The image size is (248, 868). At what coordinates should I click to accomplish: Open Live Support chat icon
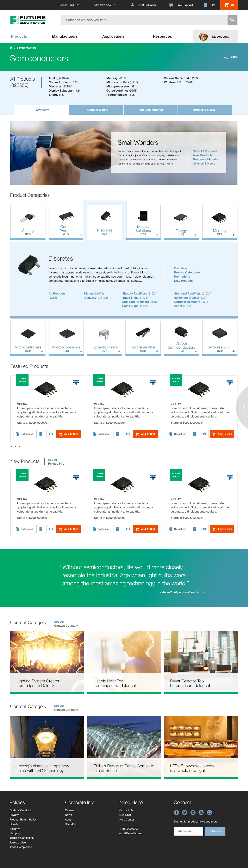click(x=171, y=5)
